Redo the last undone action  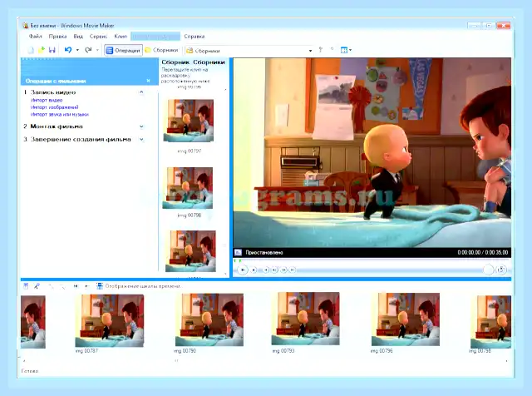88,50
